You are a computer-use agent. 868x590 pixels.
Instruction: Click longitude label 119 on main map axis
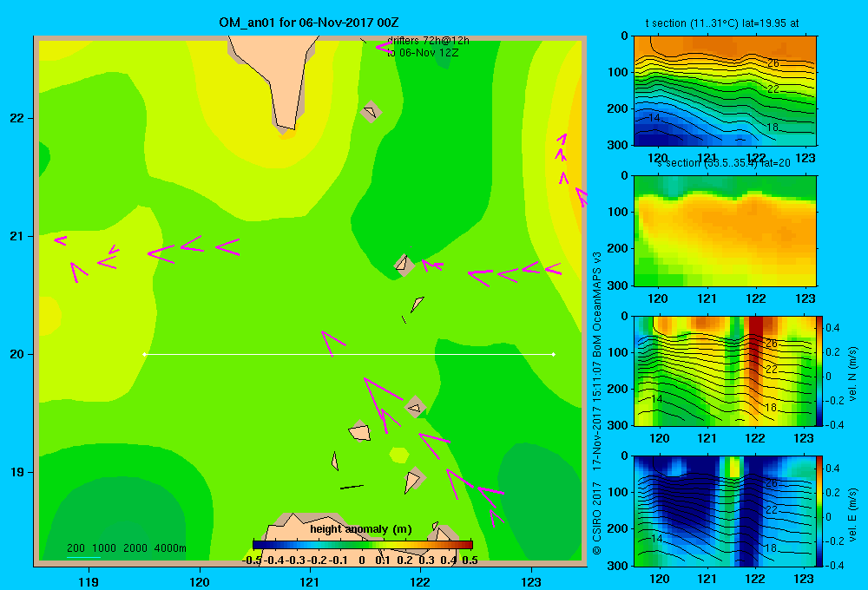tap(89, 581)
